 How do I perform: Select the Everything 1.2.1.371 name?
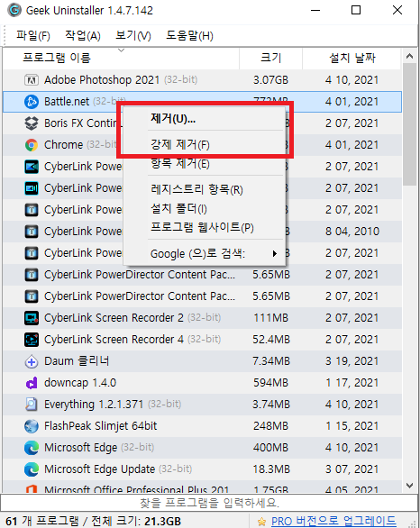tap(94, 405)
